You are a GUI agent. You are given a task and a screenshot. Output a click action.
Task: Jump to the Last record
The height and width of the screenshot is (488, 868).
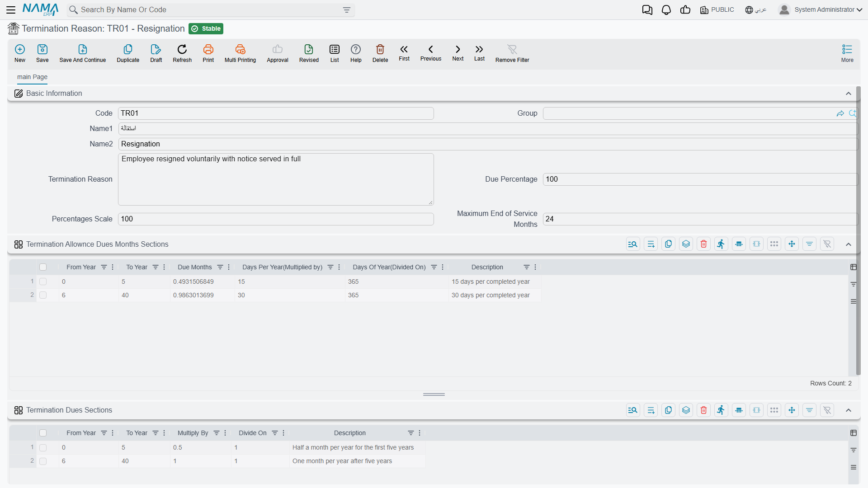point(479,53)
